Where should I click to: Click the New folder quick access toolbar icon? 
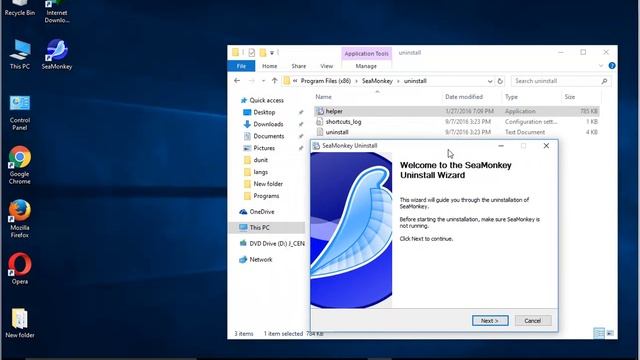[x=263, y=53]
